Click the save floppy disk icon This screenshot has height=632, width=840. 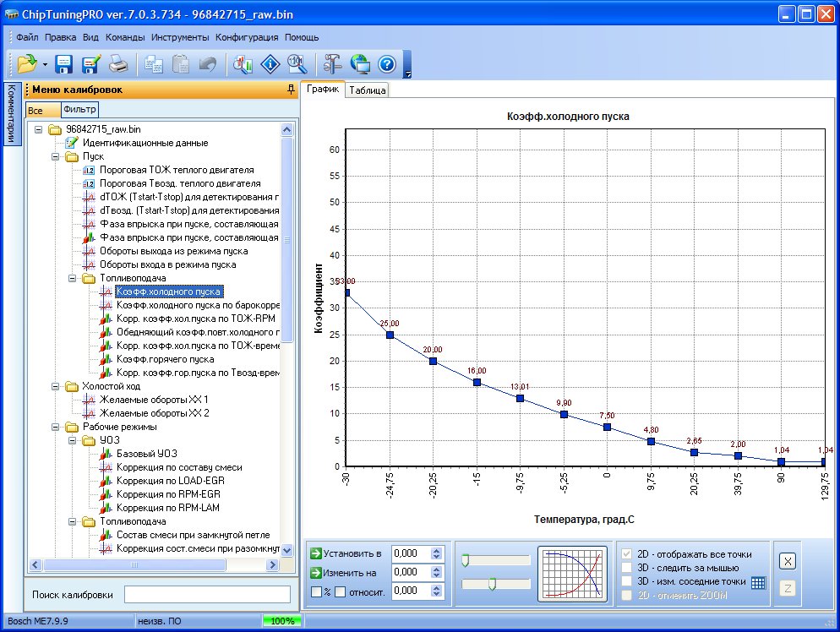pos(64,63)
